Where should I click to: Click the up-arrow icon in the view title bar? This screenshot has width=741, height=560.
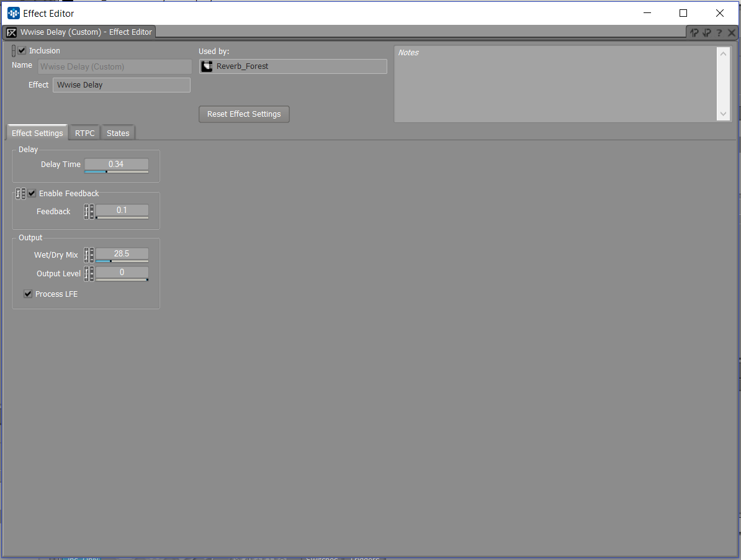(x=694, y=33)
